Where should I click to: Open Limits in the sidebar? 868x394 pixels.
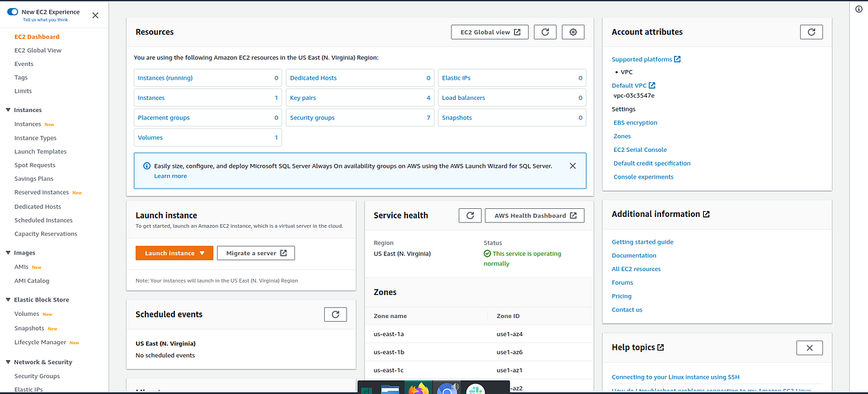coord(23,91)
